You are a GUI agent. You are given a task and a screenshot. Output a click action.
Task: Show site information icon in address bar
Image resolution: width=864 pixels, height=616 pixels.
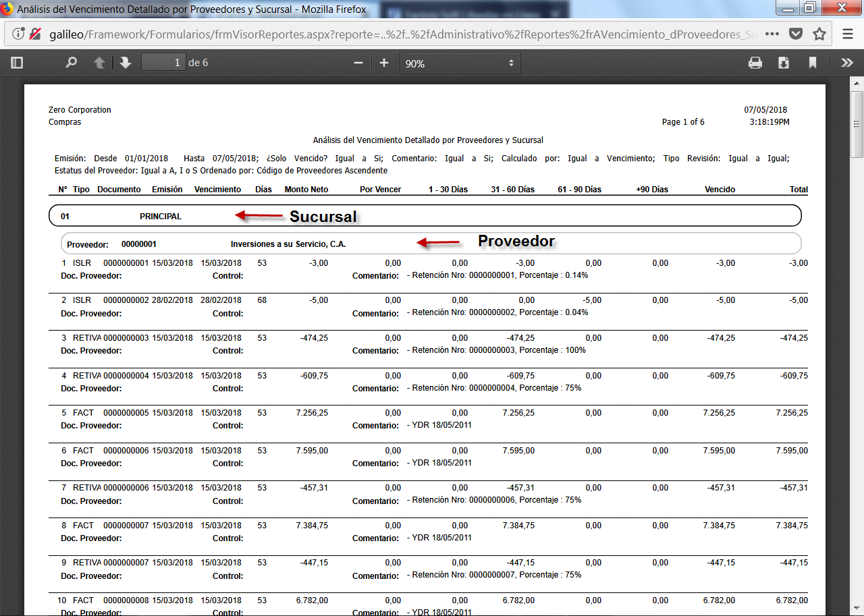click(x=18, y=34)
